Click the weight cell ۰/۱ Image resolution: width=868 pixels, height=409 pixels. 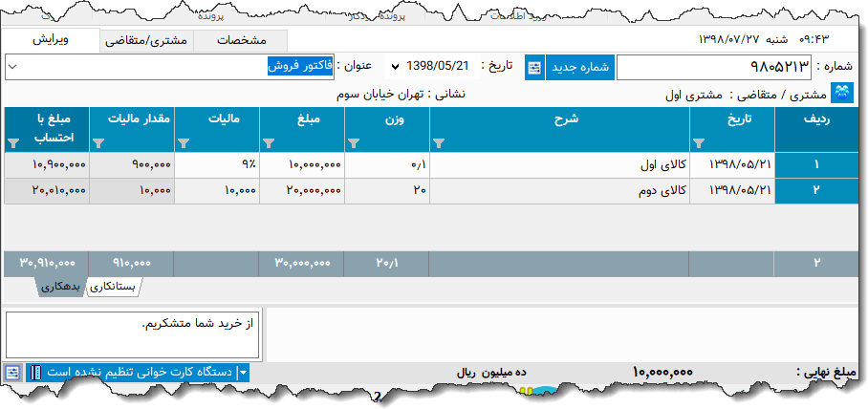click(387, 164)
